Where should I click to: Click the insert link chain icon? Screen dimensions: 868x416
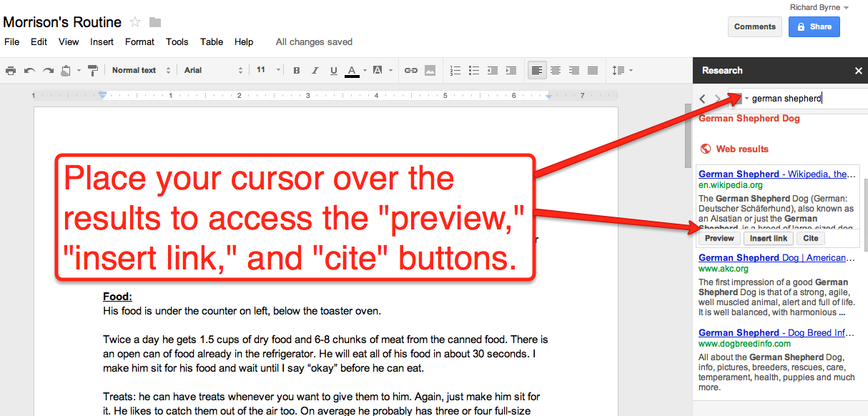(x=411, y=70)
